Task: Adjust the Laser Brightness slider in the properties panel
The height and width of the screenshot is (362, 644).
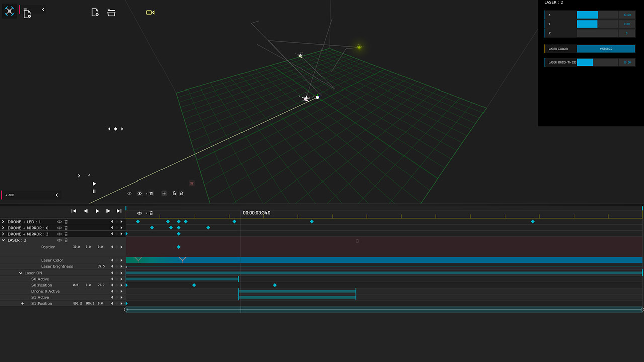Action: 597,62
